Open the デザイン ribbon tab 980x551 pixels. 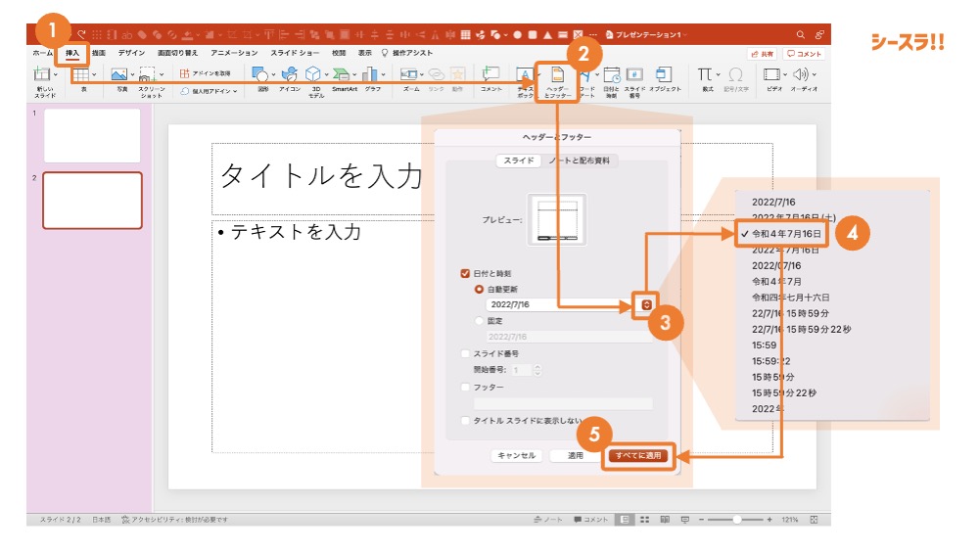[131, 53]
